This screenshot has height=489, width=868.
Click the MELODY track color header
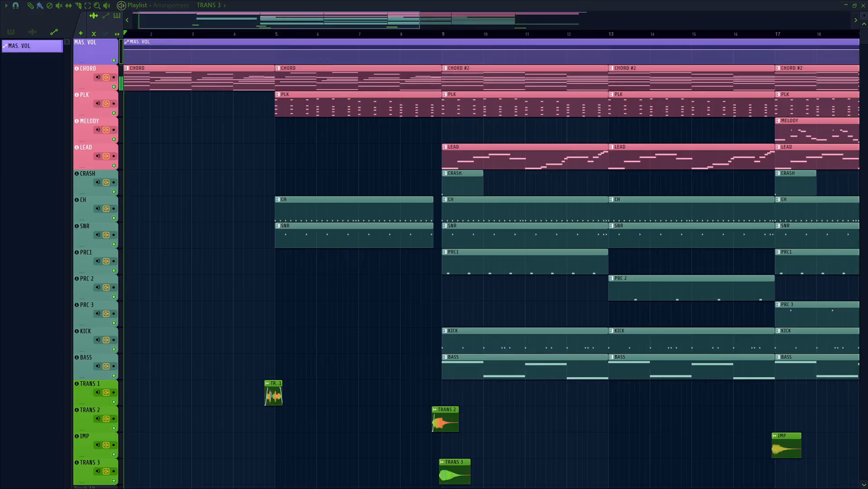click(95, 130)
